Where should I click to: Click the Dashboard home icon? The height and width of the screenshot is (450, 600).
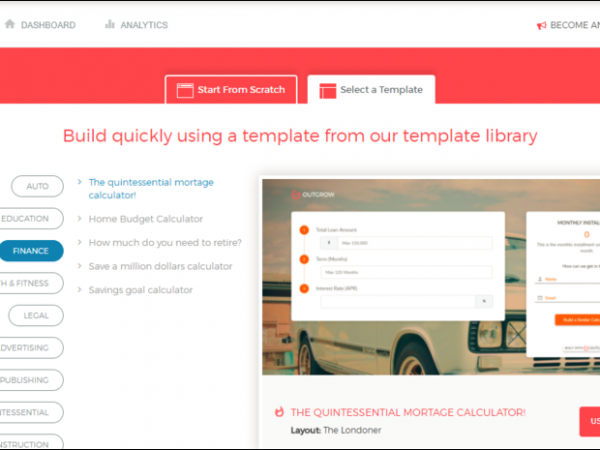pos(10,25)
